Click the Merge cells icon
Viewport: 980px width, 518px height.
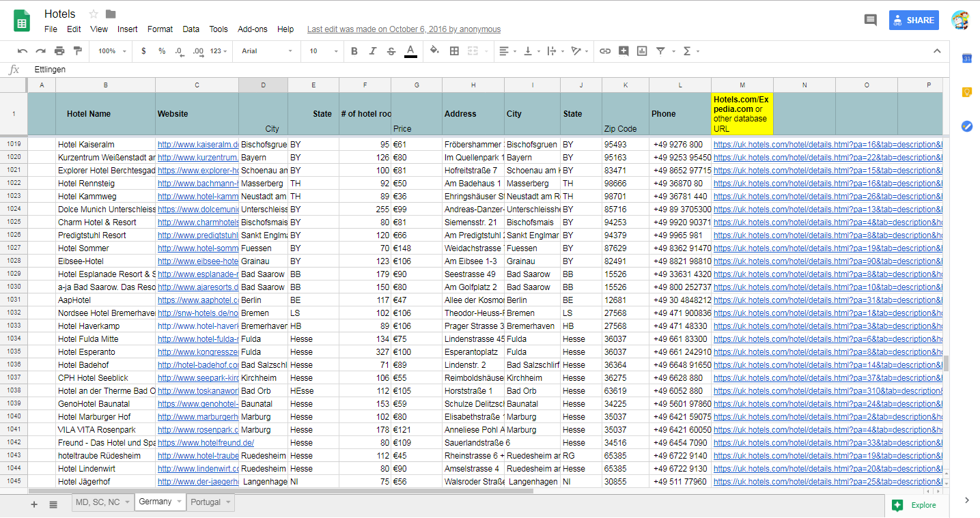coord(473,51)
